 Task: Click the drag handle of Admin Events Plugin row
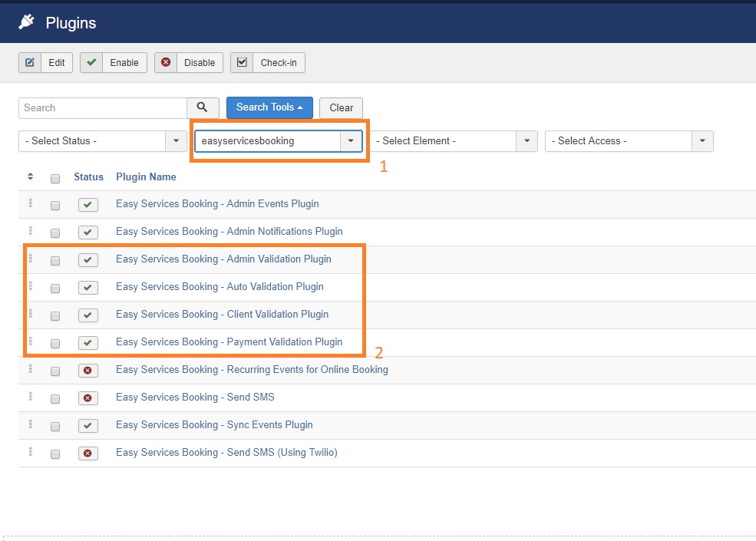click(x=31, y=203)
